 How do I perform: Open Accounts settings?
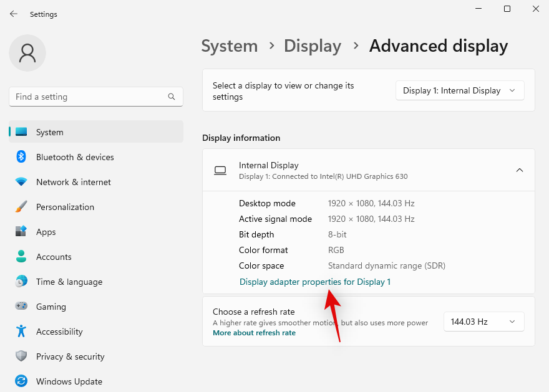pos(54,257)
